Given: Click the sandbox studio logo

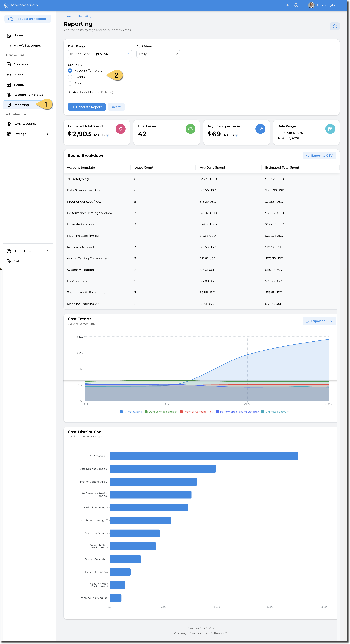Looking at the screenshot, I should point(21,5).
